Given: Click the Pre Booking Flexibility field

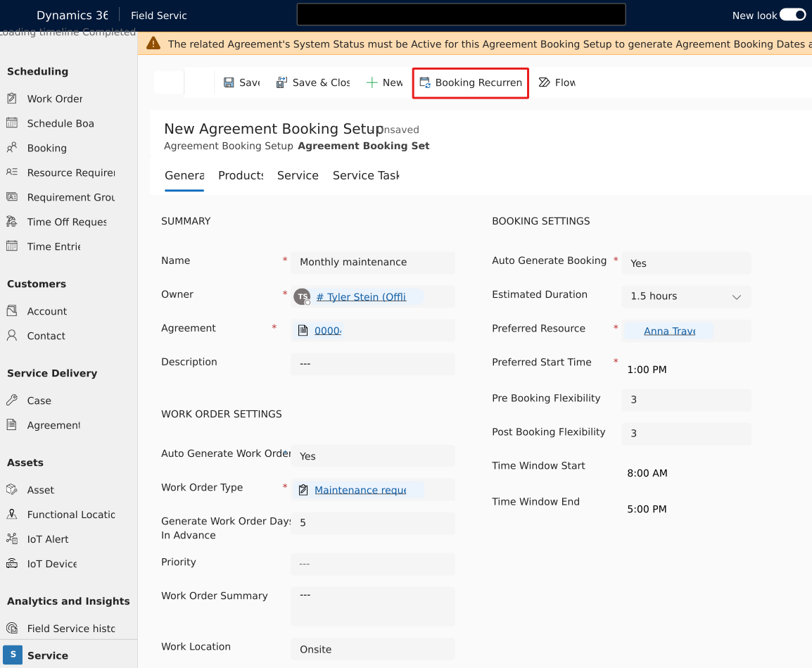Looking at the screenshot, I should click(686, 400).
